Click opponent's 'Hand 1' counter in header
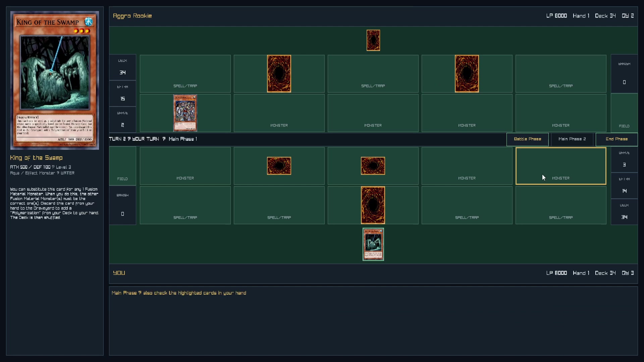Viewport: 644px width, 362px height. (x=581, y=16)
